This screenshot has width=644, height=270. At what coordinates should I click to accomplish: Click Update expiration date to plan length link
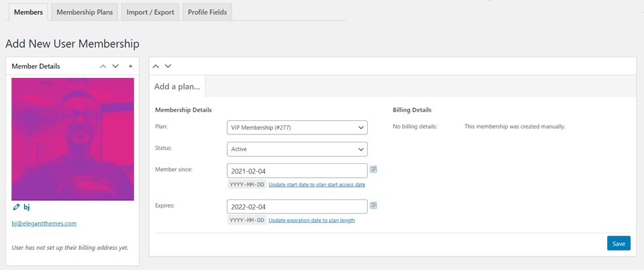click(x=311, y=220)
